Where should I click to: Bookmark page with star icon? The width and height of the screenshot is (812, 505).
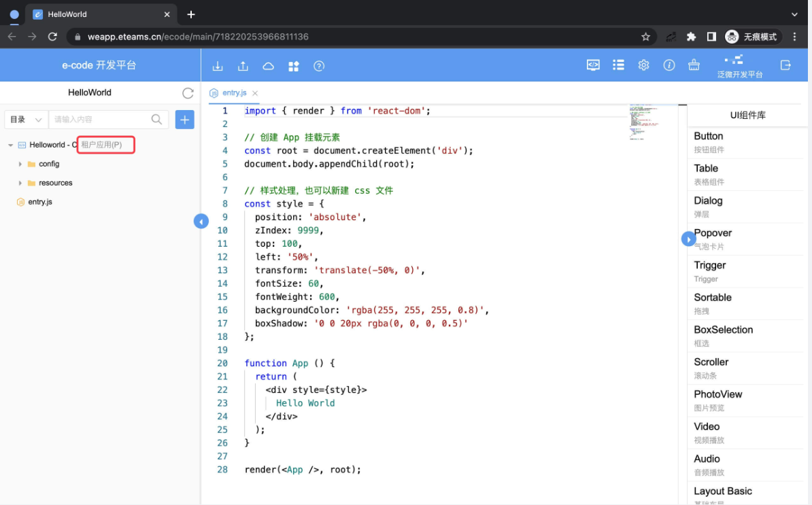point(645,37)
